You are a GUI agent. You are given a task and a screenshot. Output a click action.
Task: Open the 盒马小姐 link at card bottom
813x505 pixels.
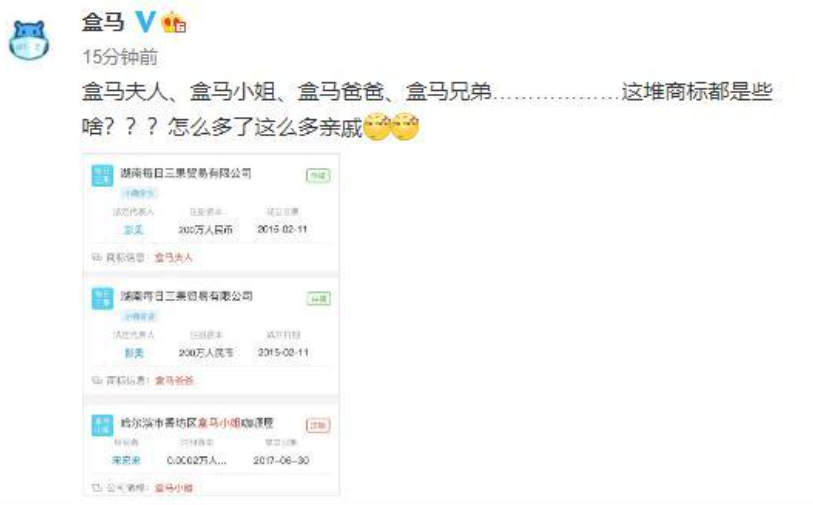[174, 488]
